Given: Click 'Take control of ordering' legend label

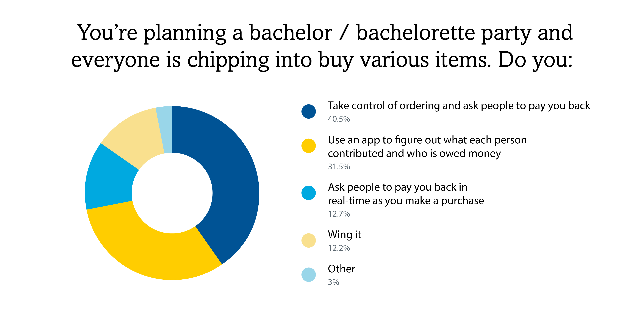Looking at the screenshot, I should coord(458,106).
